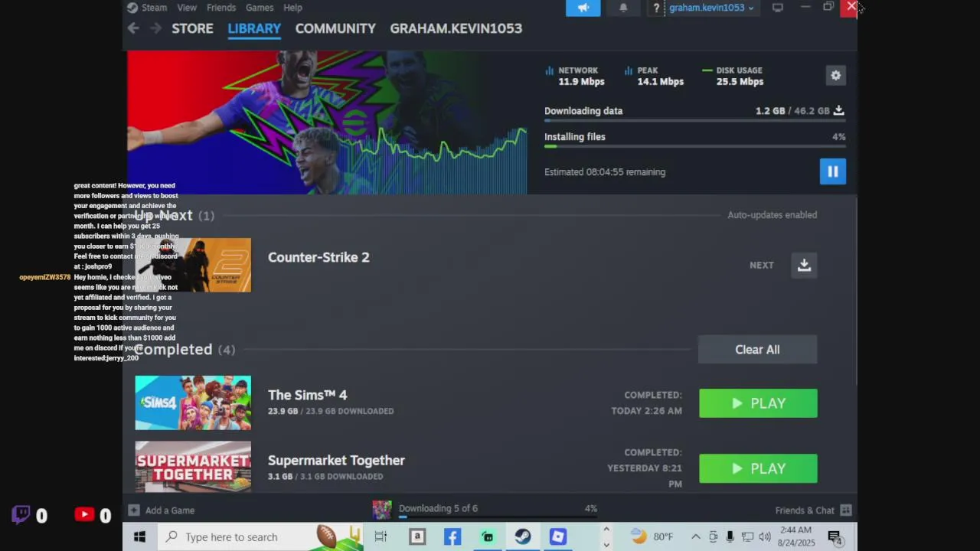Click the DISK USAGE stat
980x551 pixels.
click(x=733, y=76)
